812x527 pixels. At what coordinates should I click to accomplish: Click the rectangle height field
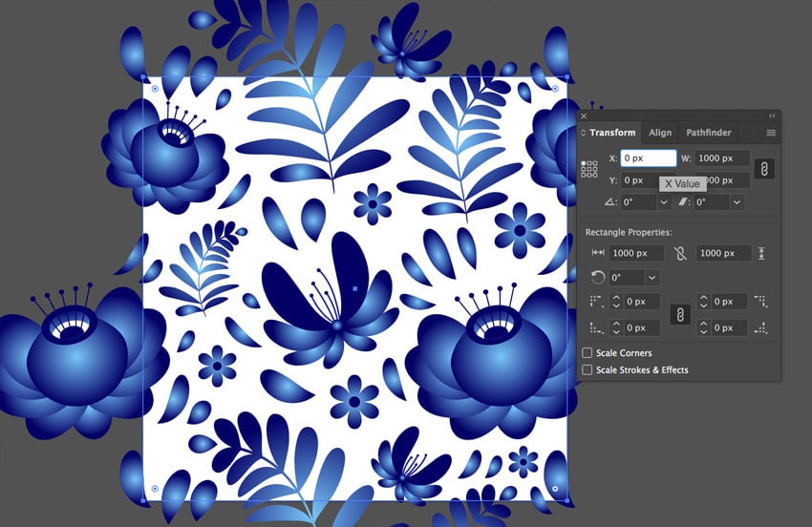723,253
